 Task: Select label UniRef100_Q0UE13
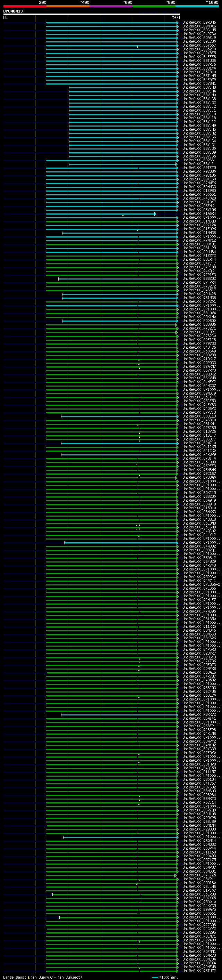(x=199, y=416)
